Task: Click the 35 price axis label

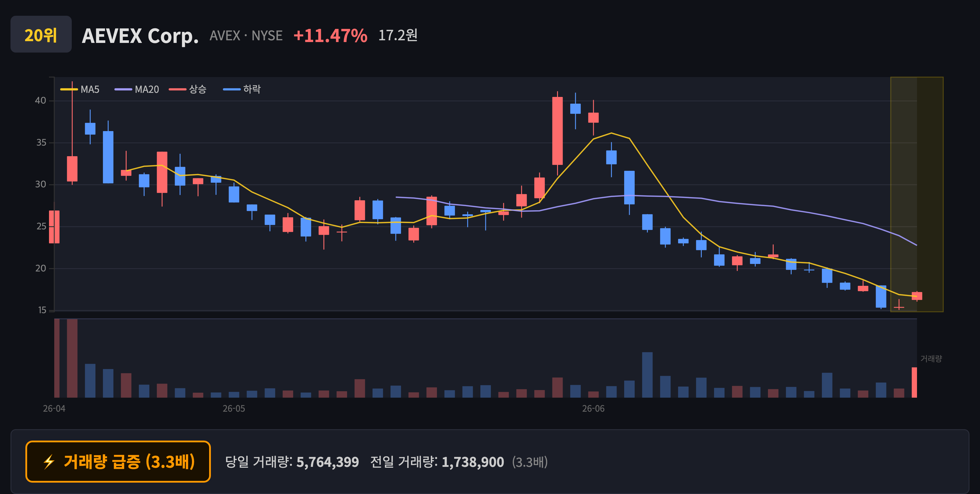Action: tap(41, 142)
